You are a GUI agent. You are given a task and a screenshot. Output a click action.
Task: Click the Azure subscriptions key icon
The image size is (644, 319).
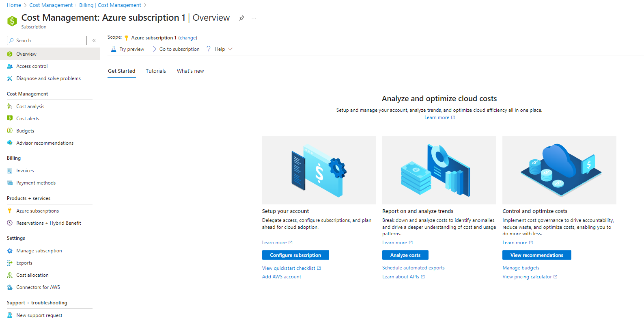pos(10,211)
